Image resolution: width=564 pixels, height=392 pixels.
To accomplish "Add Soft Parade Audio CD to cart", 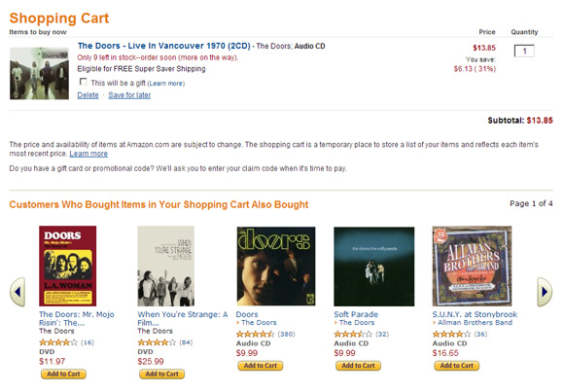I will tap(358, 366).
